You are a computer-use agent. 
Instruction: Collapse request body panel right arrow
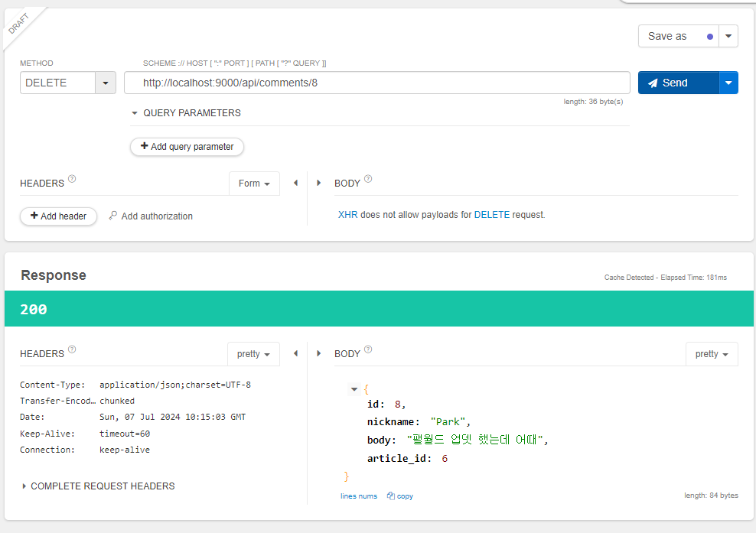tap(318, 183)
